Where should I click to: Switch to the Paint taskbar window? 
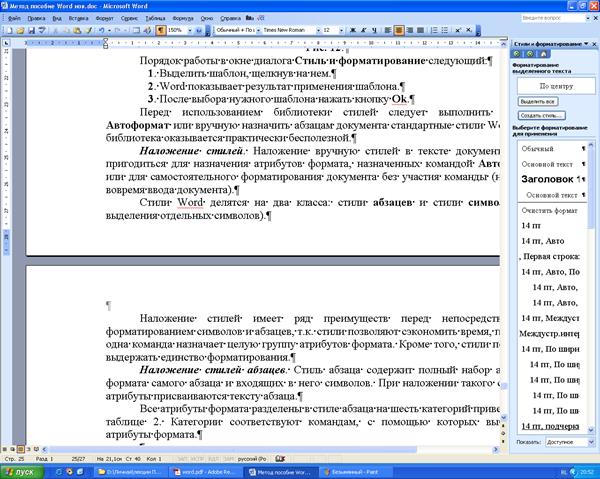tap(356, 472)
